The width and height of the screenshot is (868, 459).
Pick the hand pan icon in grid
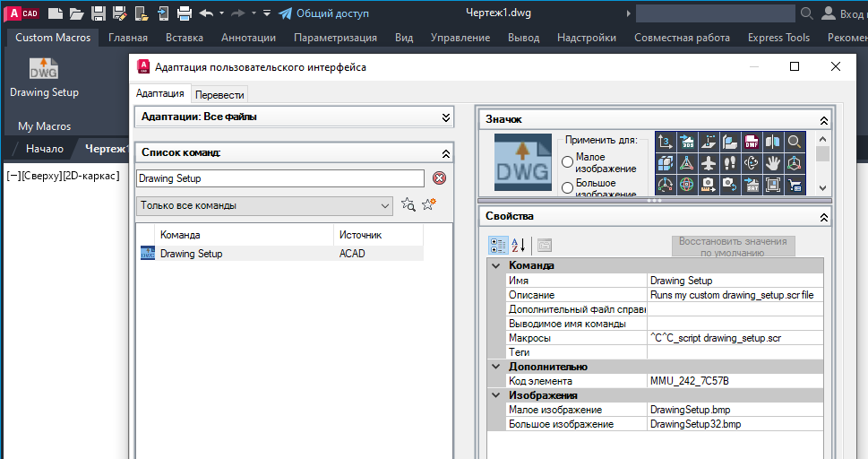773,163
